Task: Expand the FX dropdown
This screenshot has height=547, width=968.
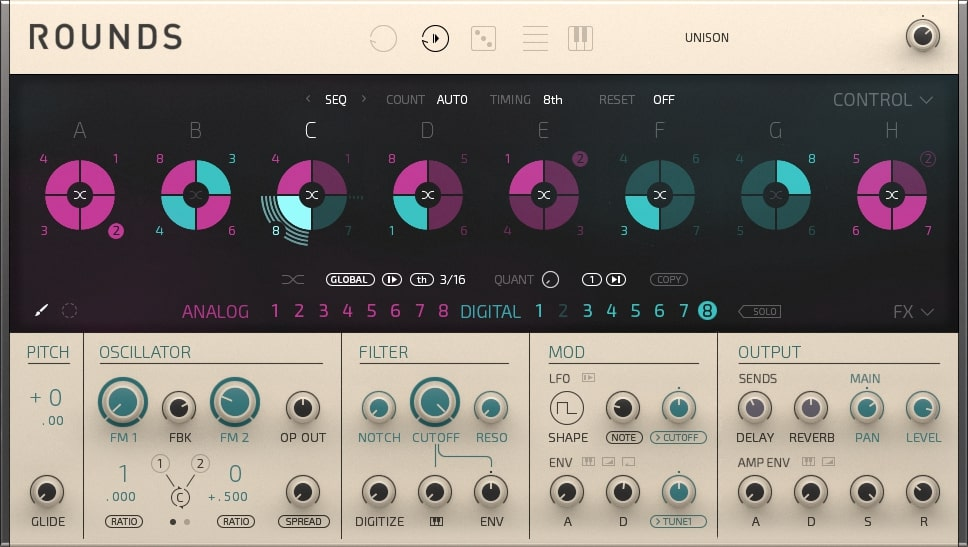Action: coord(913,312)
